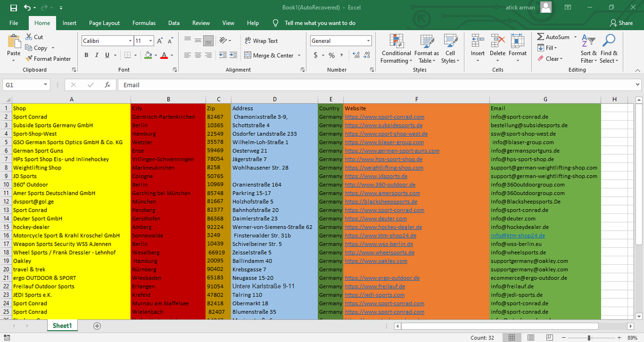Click the Undo arrow icon
The height and width of the screenshot is (342, 644).
(x=27, y=8)
